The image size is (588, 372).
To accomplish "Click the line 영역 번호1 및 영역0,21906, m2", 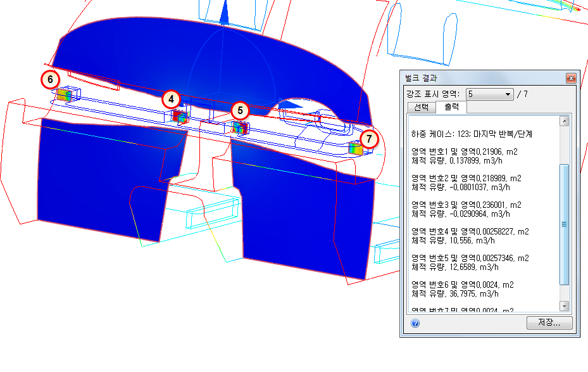I will pyautogui.click(x=464, y=151).
